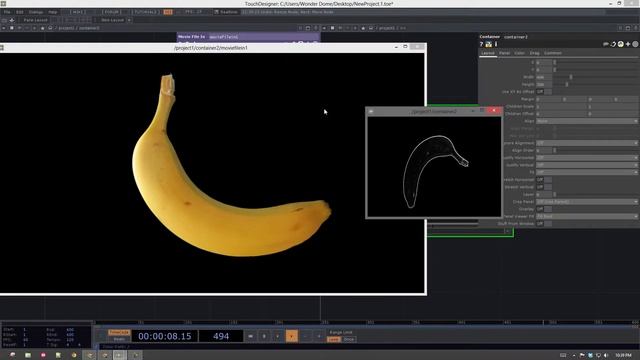Image resolution: width=640 pixels, height=360 pixels.
Task: Open the Justify Horizontal dropdown
Action: tap(587, 158)
